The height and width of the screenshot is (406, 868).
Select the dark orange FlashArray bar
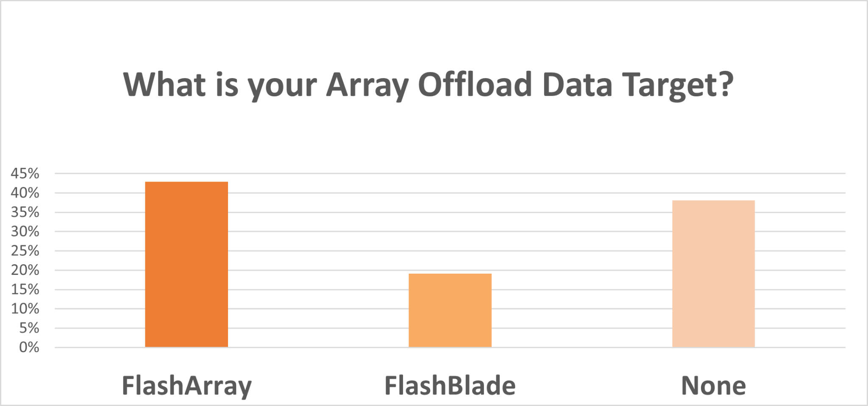(186, 264)
